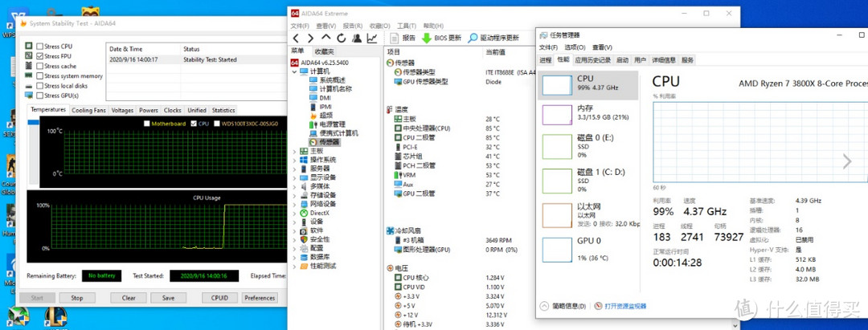Expand the 网络设备 tree node
Viewport: 868px width, 330px height.
coord(294,204)
